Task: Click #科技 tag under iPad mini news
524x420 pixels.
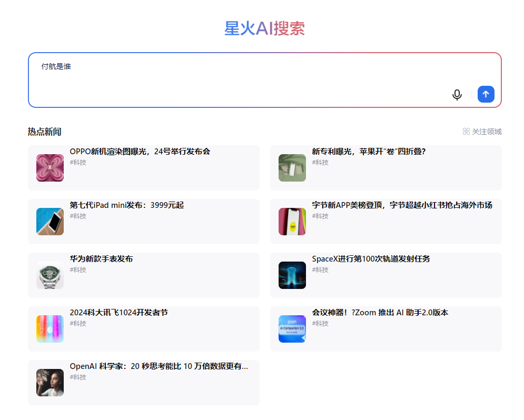Action: click(x=78, y=216)
